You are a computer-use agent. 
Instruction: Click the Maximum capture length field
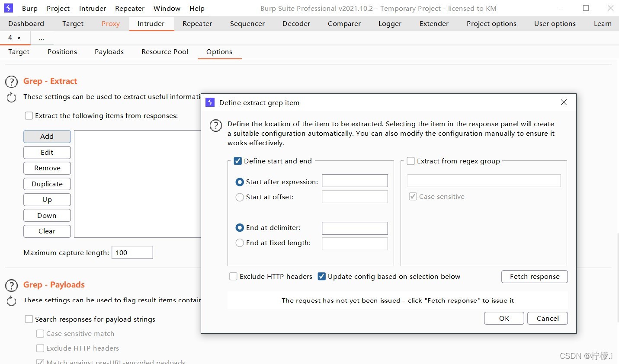(x=132, y=253)
